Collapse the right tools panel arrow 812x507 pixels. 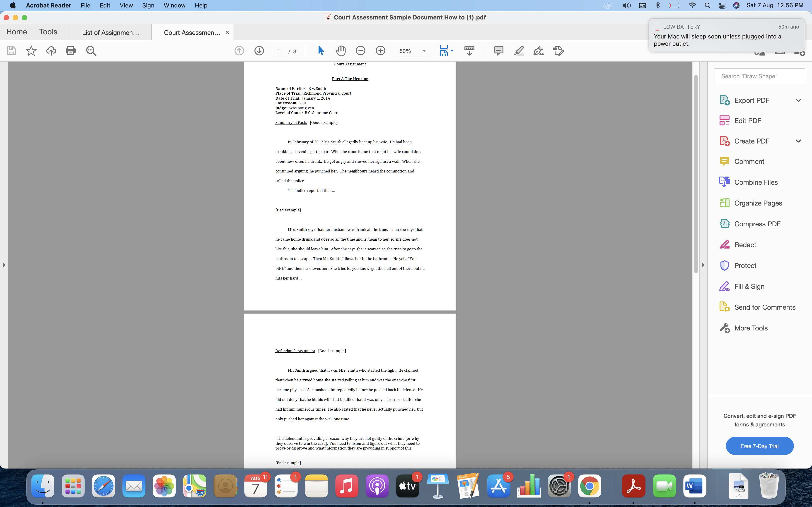(703, 265)
